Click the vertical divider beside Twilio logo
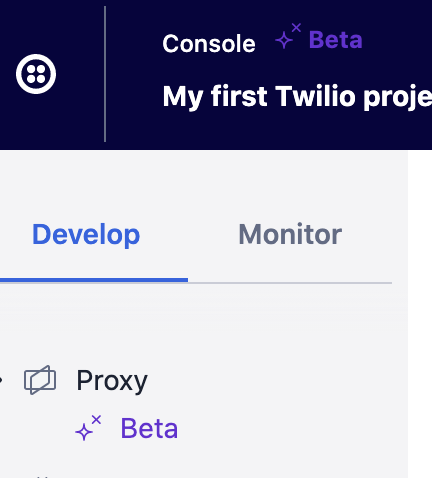 click(105, 74)
